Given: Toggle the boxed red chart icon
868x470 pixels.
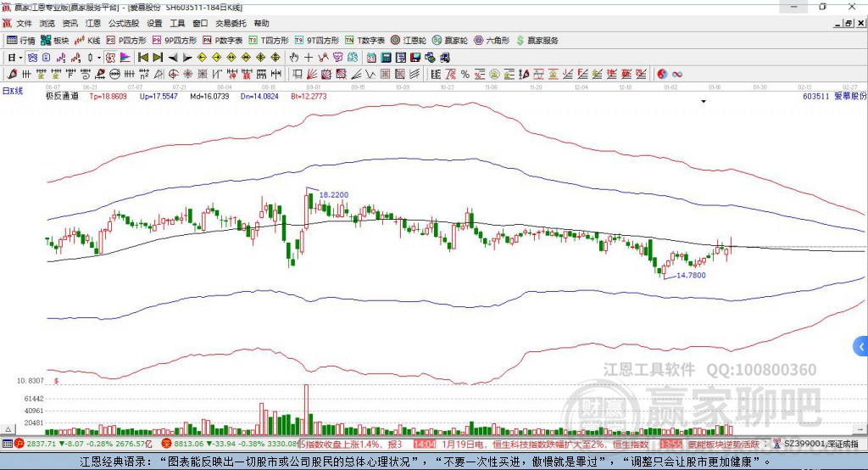Looking at the screenshot, I should coord(111,58).
